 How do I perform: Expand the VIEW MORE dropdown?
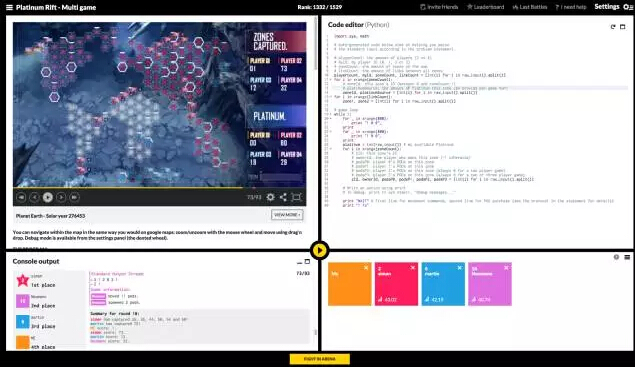pyautogui.click(x=287, y=215)
